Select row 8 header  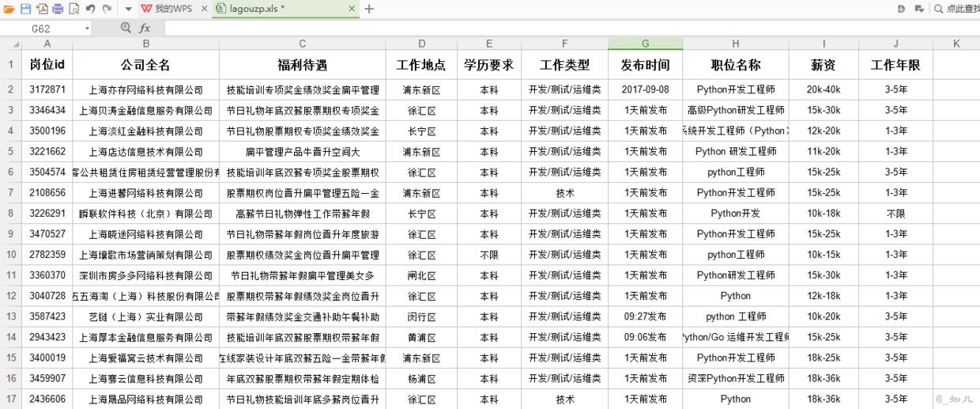tap(11, 214)
